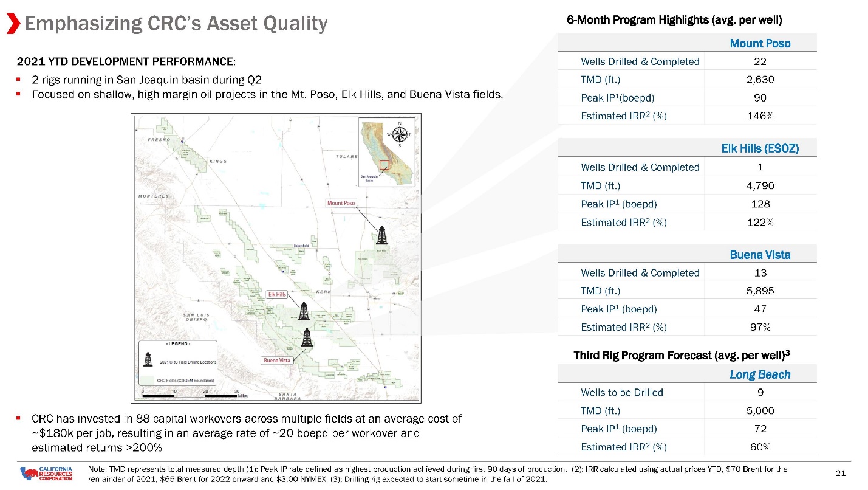Select the Peak IP value 72
This screenshot has height=490, width=868.
(760, 429)
